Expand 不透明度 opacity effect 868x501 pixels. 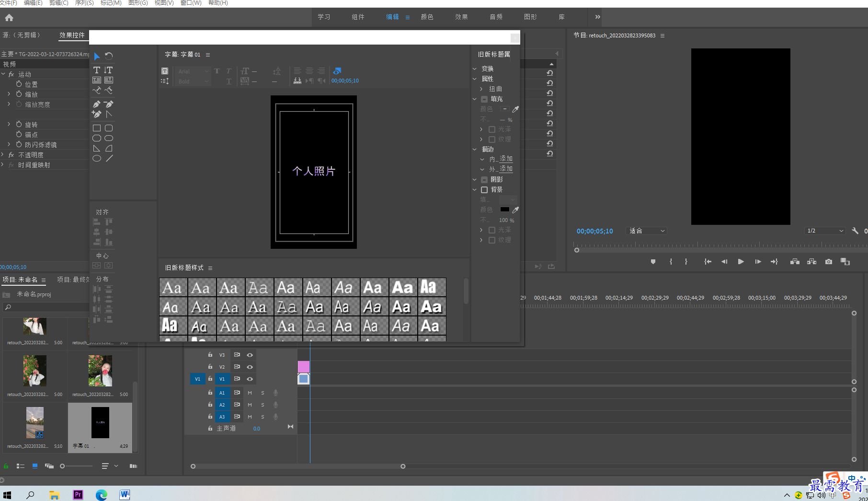[x=3, y=154]
